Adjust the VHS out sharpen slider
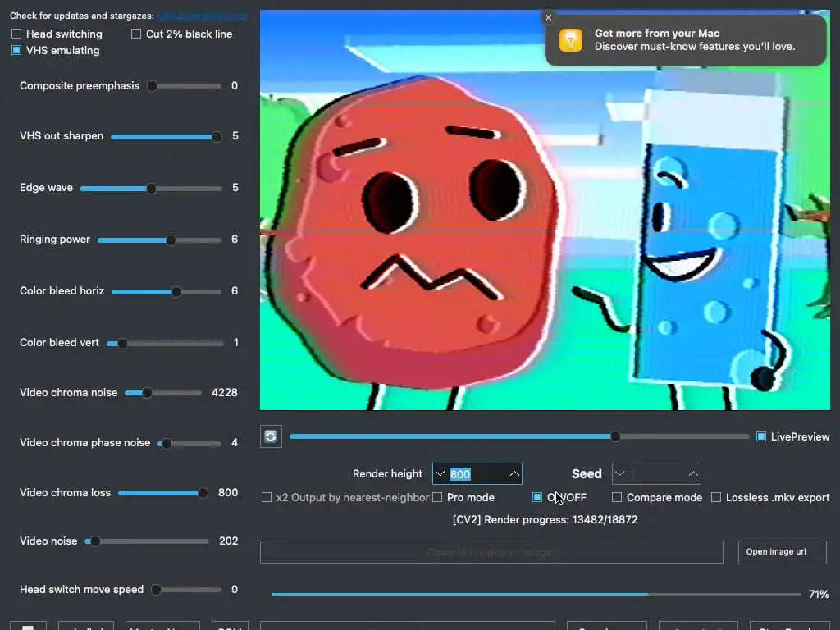The height and width of the screenshot is (630, 840). [166, 137]
